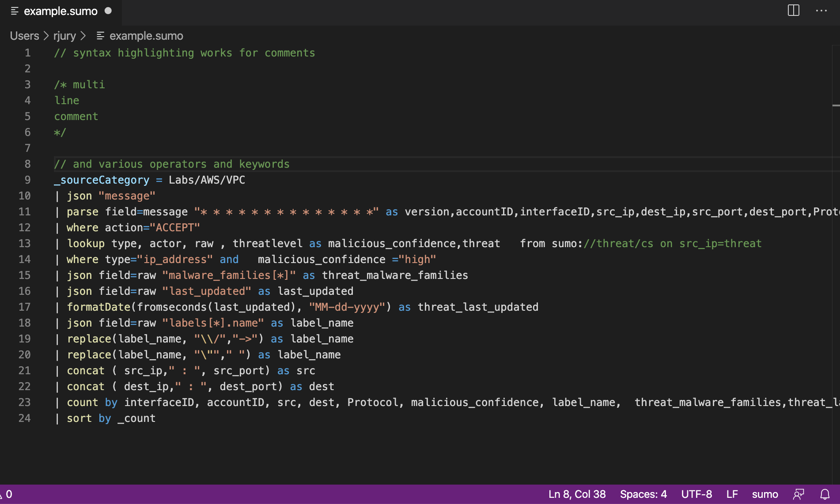Click concat operator on line 22
This screenshot has height=504, width=840.
(x=86, y=387)
